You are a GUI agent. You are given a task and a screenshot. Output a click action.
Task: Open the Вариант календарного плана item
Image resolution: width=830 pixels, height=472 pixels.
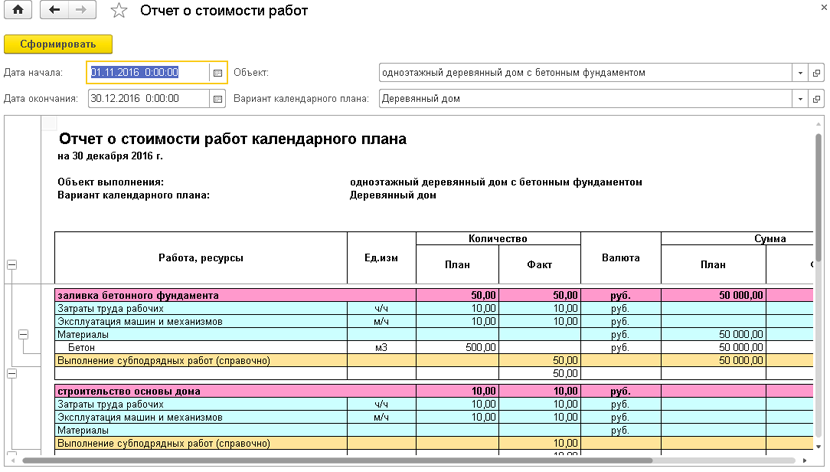coord(817,99)
